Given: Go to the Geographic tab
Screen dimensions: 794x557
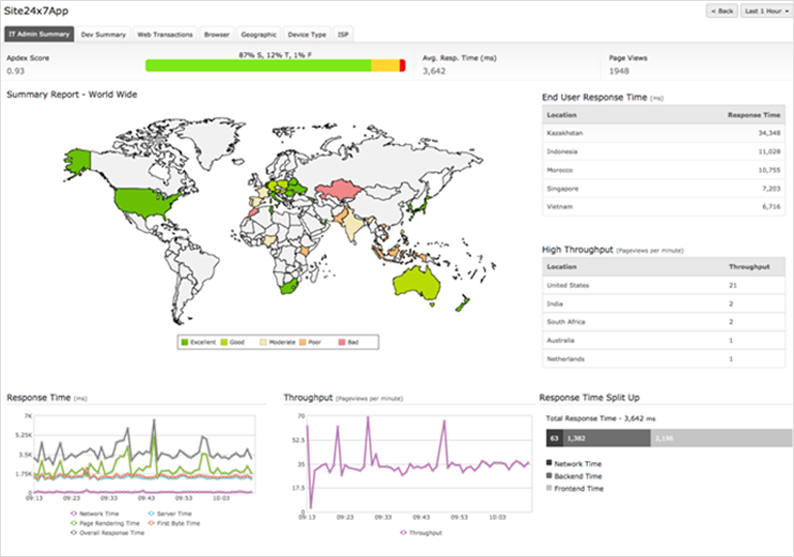Looking at the screenshot, I should click(x=259, y=34).
